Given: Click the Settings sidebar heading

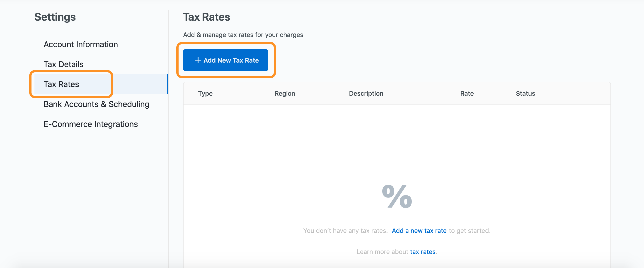Looking at the screenshot, I should tap(55, 17).
